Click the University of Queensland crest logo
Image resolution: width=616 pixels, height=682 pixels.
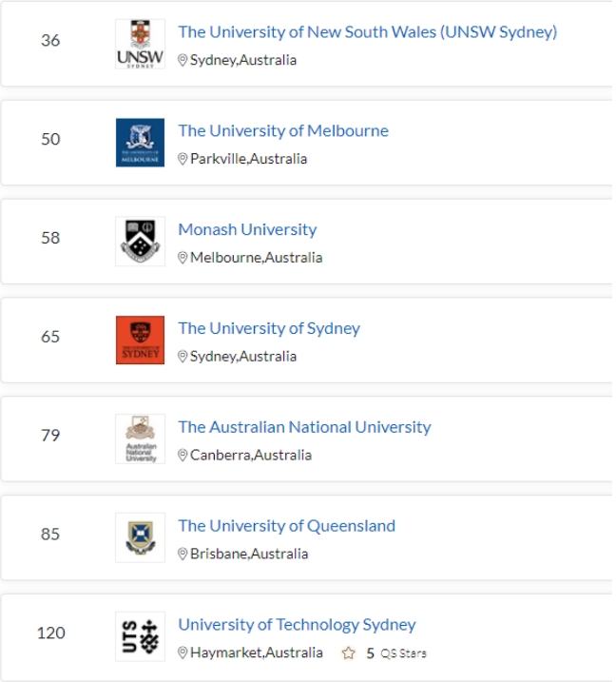(140, 537)
